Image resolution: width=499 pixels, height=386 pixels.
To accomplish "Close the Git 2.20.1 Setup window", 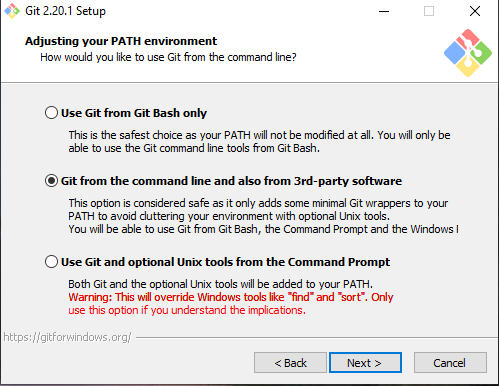I will [x=475, y=11].
